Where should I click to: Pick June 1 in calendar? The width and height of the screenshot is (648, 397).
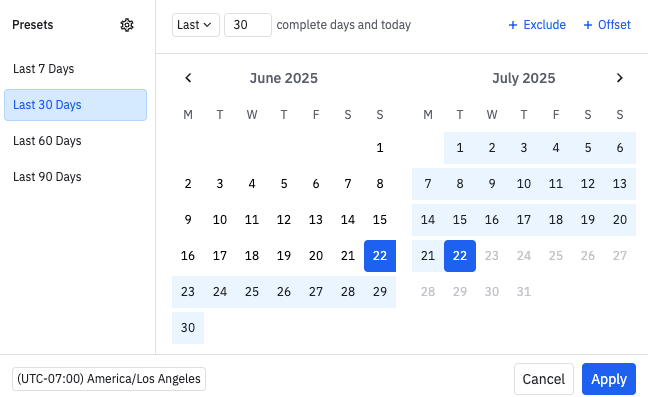pos(380,148)
